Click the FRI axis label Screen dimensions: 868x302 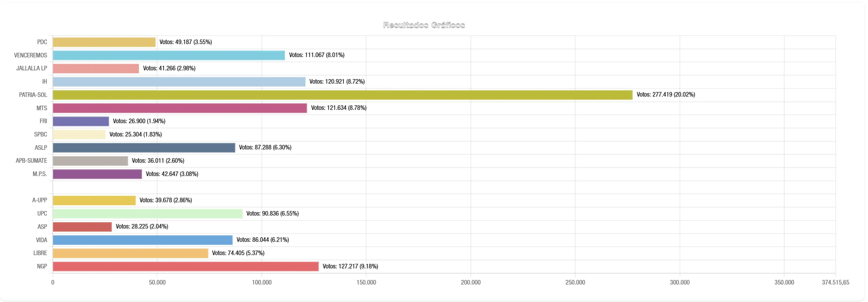43,121
